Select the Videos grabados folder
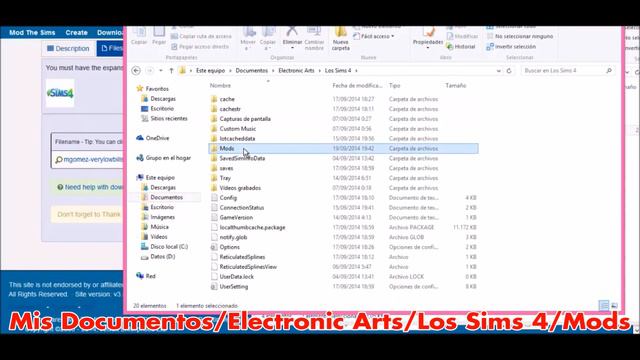Image resolution: width=640 pixels, height=360 pixels. click(240, 188)
